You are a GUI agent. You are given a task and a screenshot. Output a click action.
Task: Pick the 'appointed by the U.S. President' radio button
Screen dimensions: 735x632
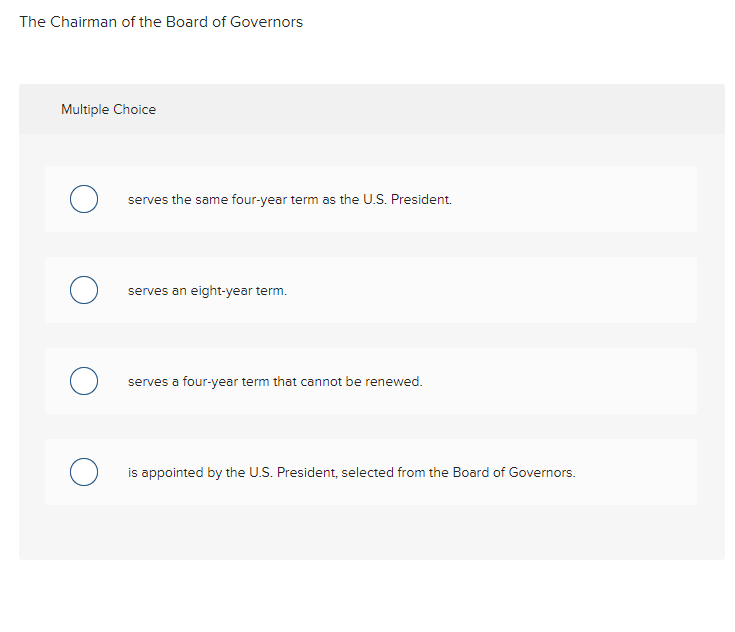83,472
